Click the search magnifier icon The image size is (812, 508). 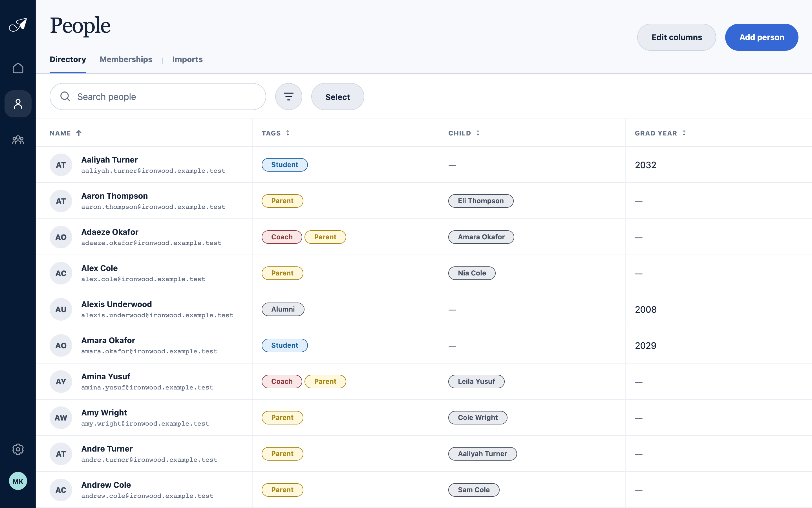(x=65, y=97)
